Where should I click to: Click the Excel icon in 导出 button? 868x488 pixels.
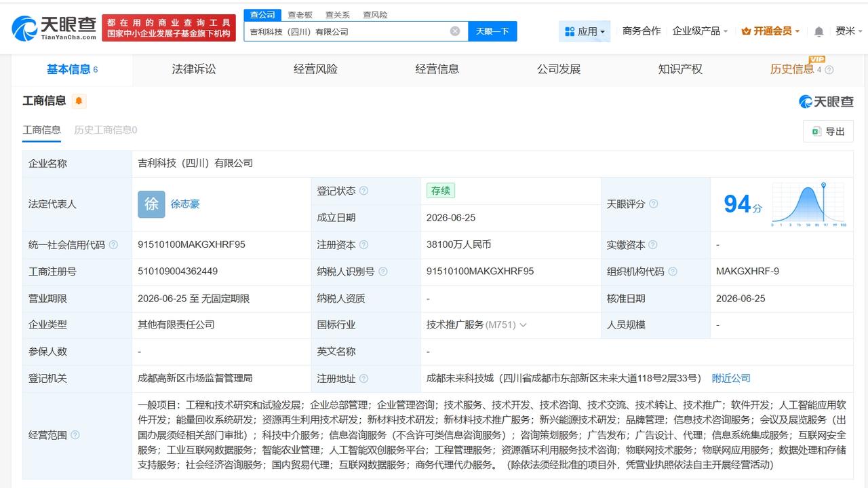tap(816, 132)
